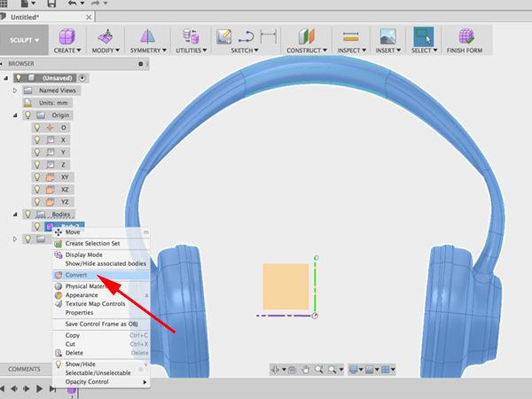Screen dimensions: 532x399
Task: Click Delete in the context menu
Action: coord(101,353)
